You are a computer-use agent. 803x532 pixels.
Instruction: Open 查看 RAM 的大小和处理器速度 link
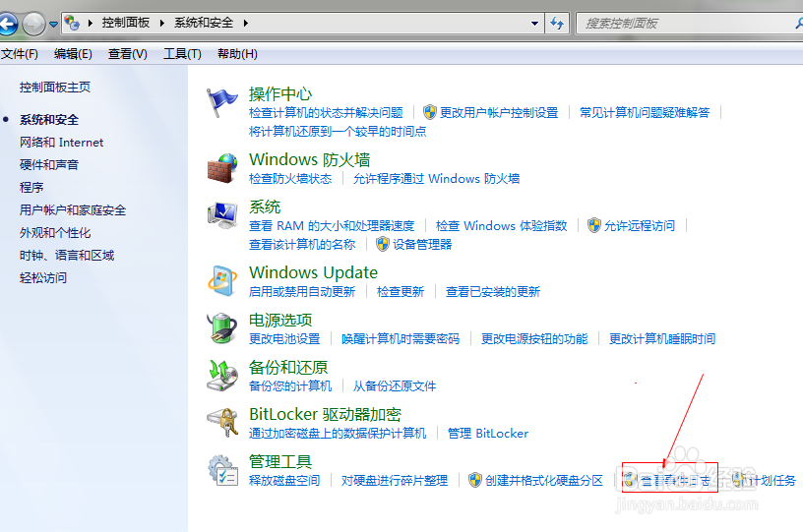point(332,225)
